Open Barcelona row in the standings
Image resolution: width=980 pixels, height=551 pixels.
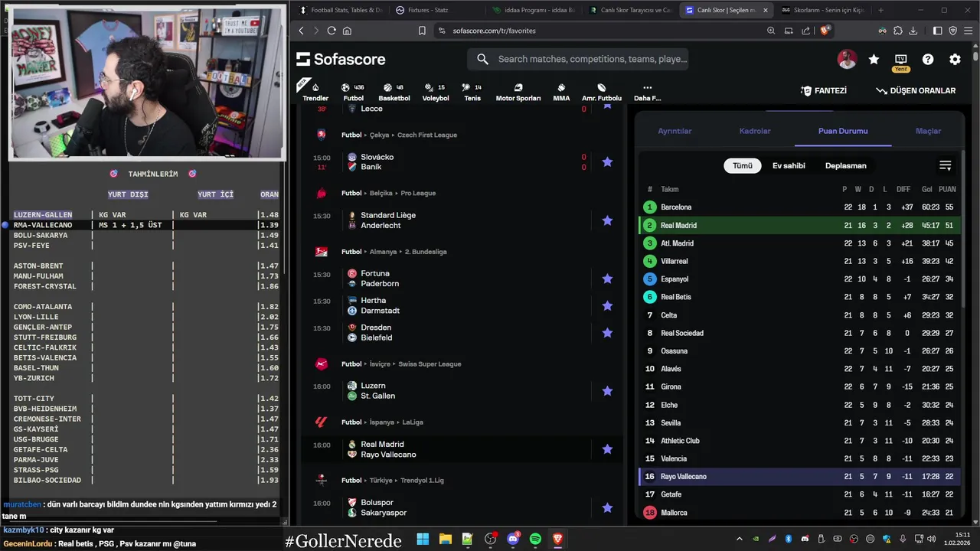coord(799,207)
